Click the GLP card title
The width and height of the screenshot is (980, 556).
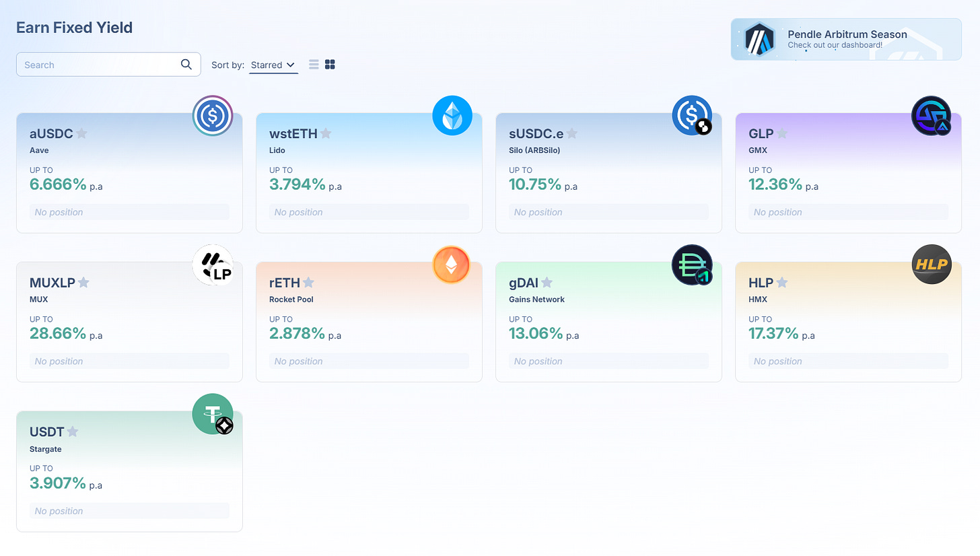point(761,133)
